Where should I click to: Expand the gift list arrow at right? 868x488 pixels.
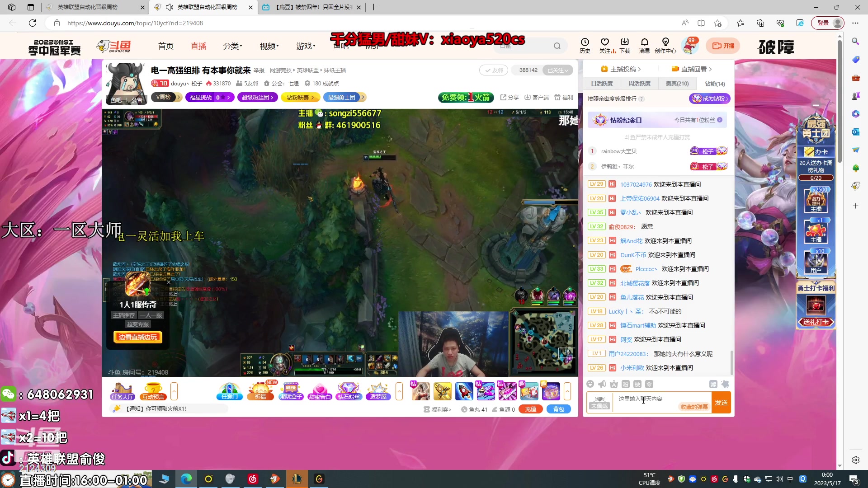567,391
